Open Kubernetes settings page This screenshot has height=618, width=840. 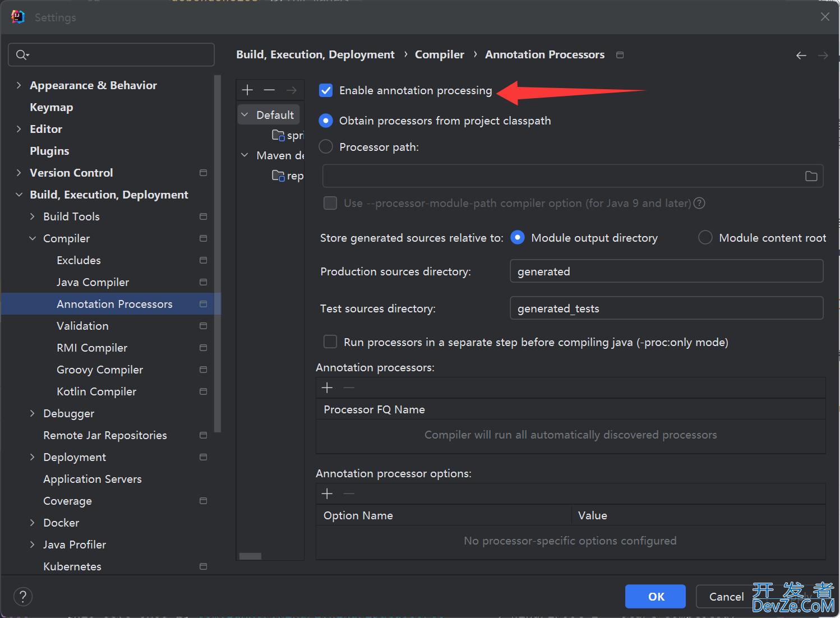(x=72, y=566)
